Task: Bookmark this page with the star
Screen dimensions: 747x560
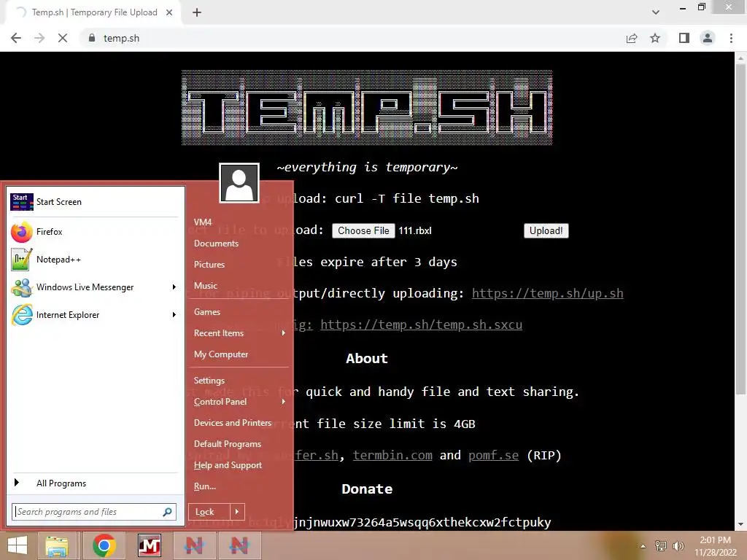Action: [655, 38]
